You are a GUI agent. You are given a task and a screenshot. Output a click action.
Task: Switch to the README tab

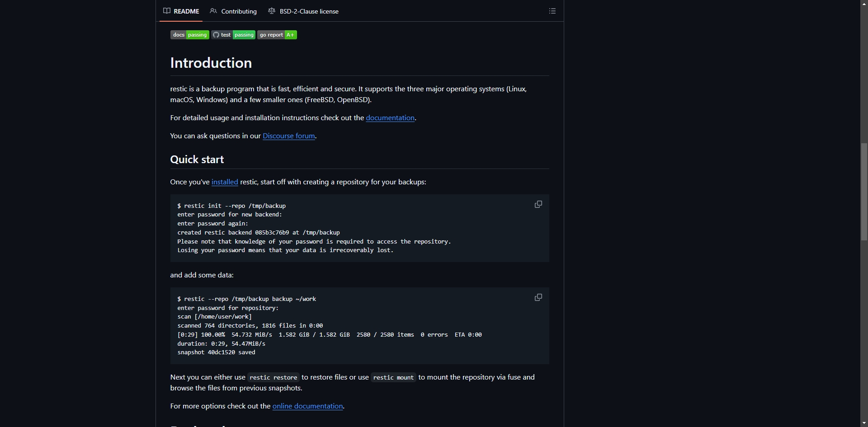point(181,11)
